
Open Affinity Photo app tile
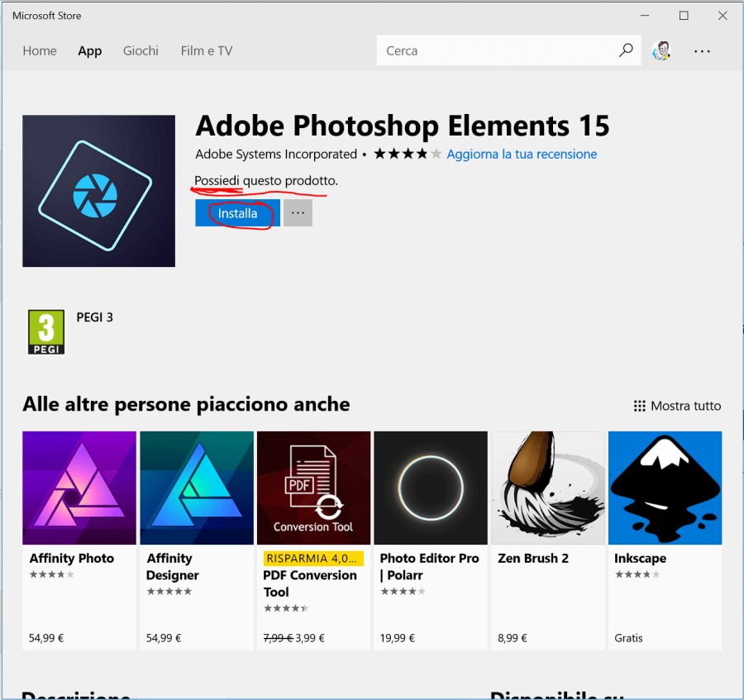pos(79,488)
